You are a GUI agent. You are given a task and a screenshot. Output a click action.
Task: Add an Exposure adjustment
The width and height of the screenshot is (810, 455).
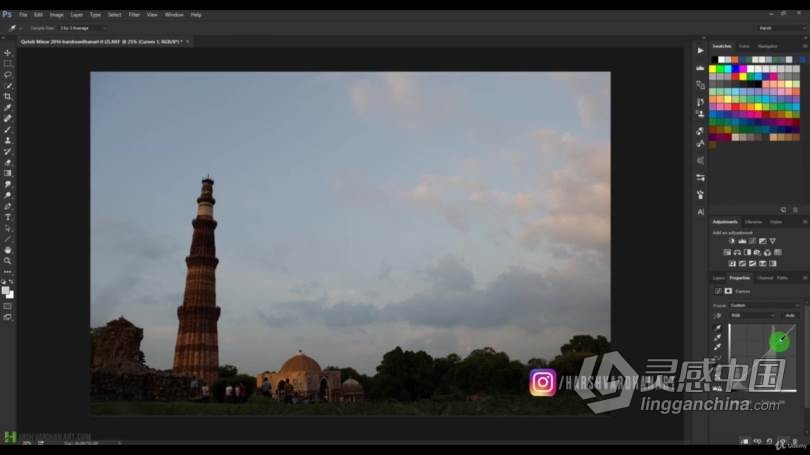(762, 241)
